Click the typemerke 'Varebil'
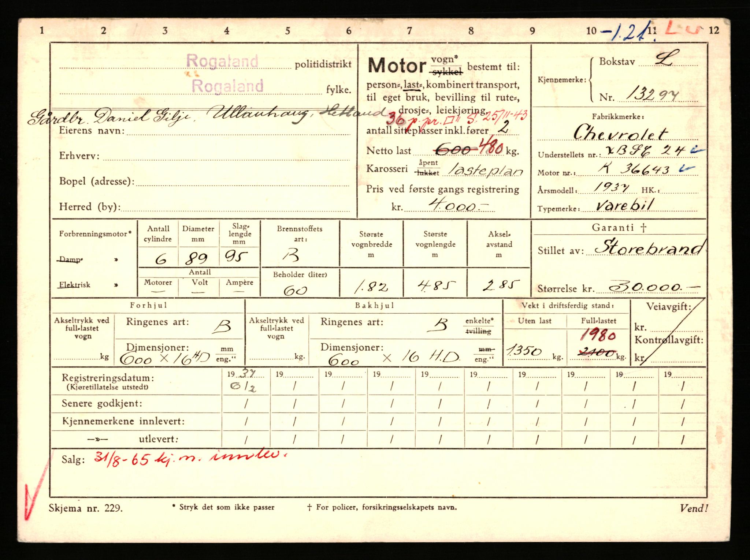The height and width of the screenshot is (560, 750). pyautogui.click(x=624, y=205)
